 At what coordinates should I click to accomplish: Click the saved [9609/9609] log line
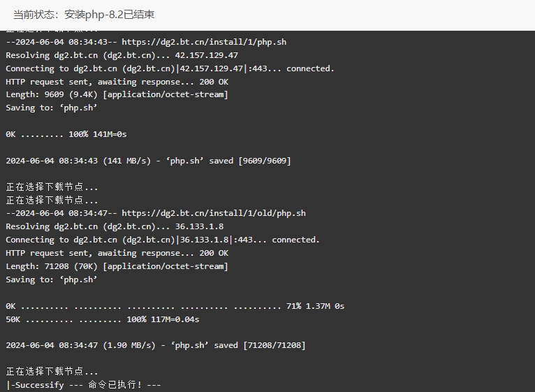(149, 161)
